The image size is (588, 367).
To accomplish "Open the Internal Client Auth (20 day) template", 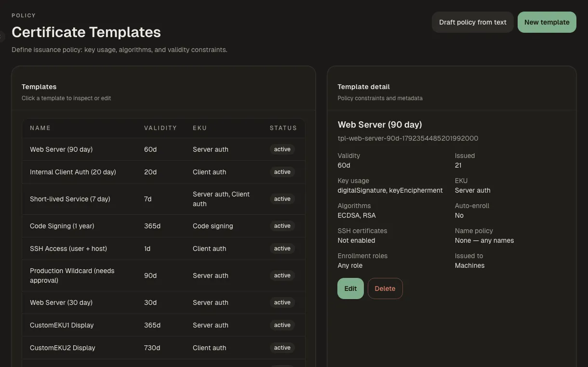I will pyautogui.click(x=163, y=172).
